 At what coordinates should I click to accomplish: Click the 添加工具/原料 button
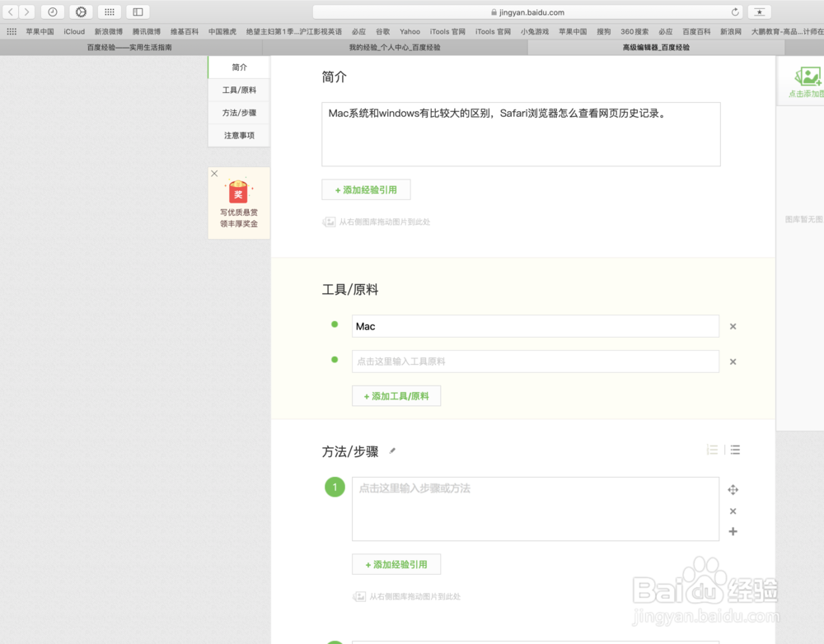tap(396, 395)
